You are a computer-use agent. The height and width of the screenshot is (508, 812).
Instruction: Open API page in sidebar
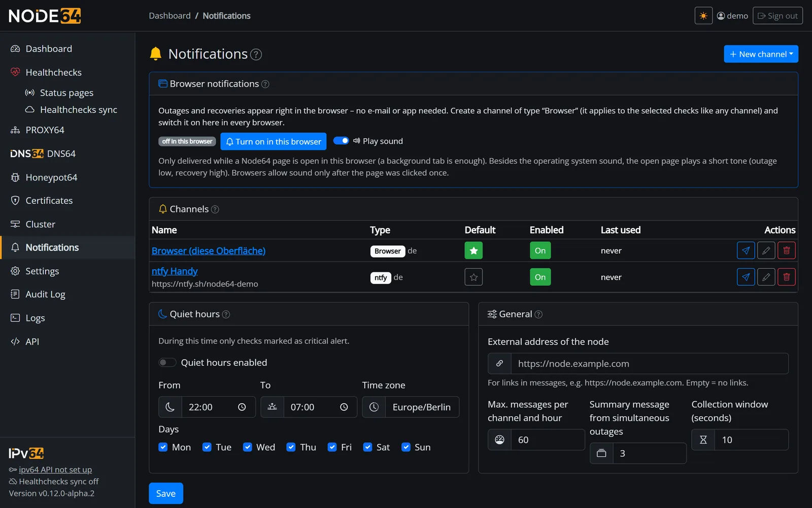point(67,342)
